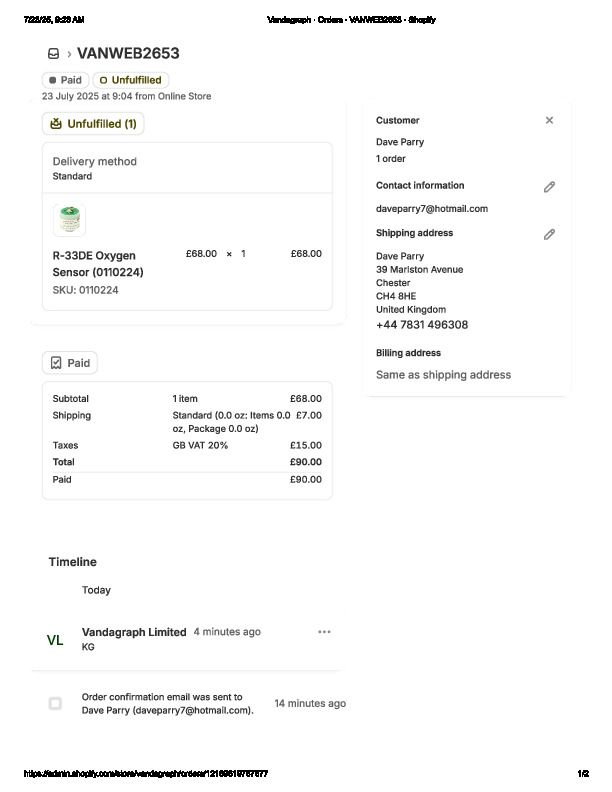Click the Unfulfilled (1) box icon
Screen dimensions: 612x792
[x=55, y=124]
